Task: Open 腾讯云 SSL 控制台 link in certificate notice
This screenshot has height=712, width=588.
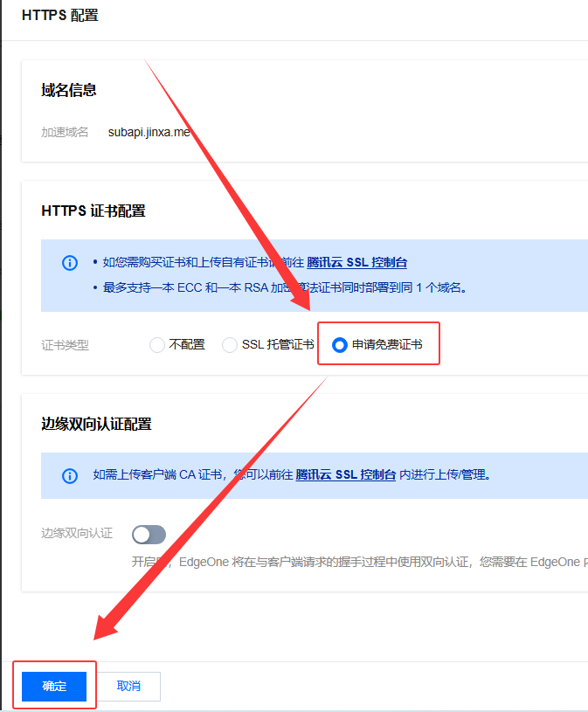Action: click(356, 262)
